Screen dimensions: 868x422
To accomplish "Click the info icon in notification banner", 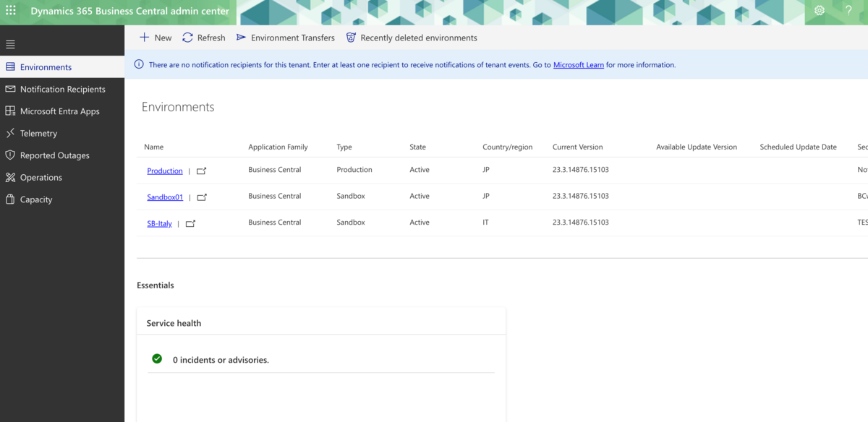I will click(139, 64).
